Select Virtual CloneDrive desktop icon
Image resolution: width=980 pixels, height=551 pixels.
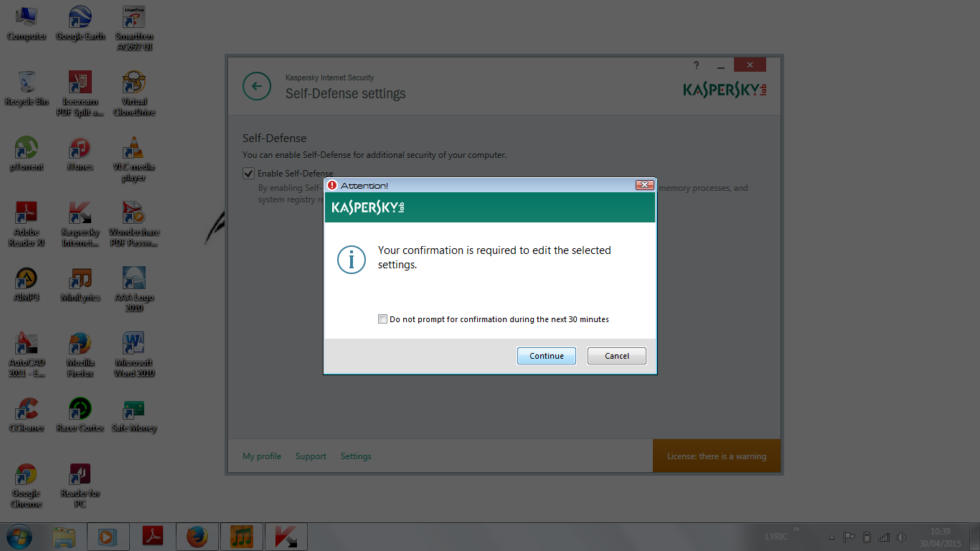click(134, 93)
